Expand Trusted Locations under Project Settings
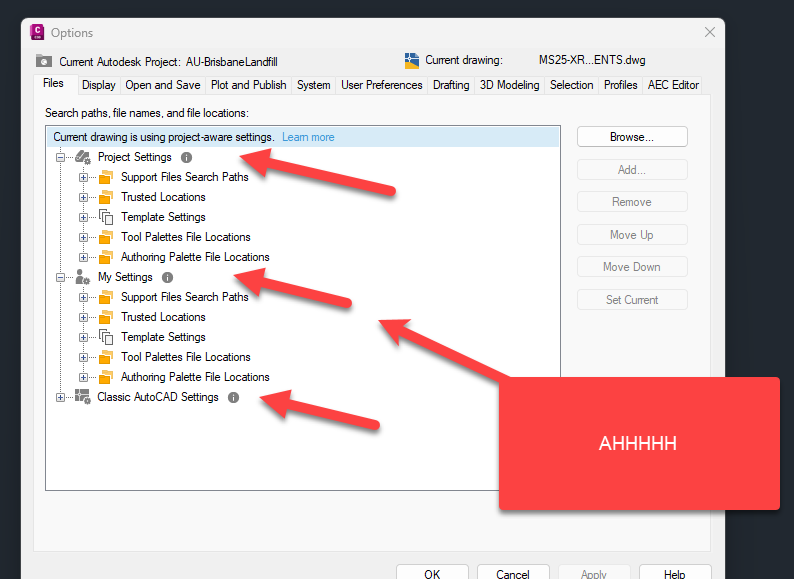The image size is (794, 579). 84,197
